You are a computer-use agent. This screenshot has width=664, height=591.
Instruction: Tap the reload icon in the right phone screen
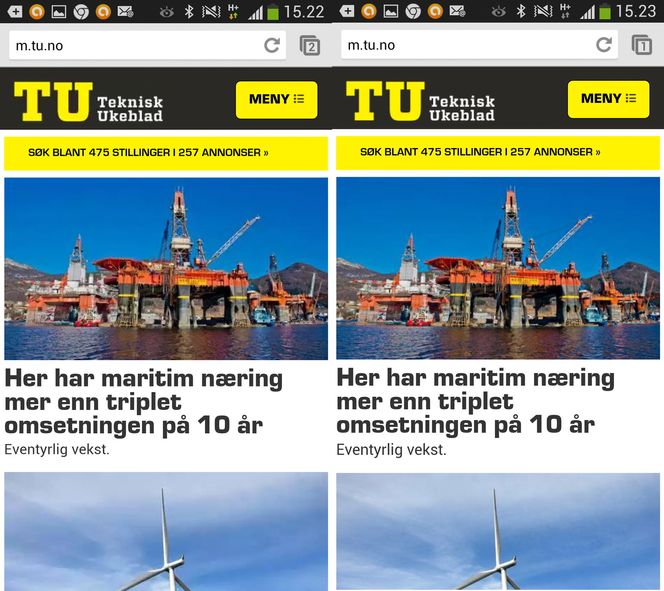[604, 44]
